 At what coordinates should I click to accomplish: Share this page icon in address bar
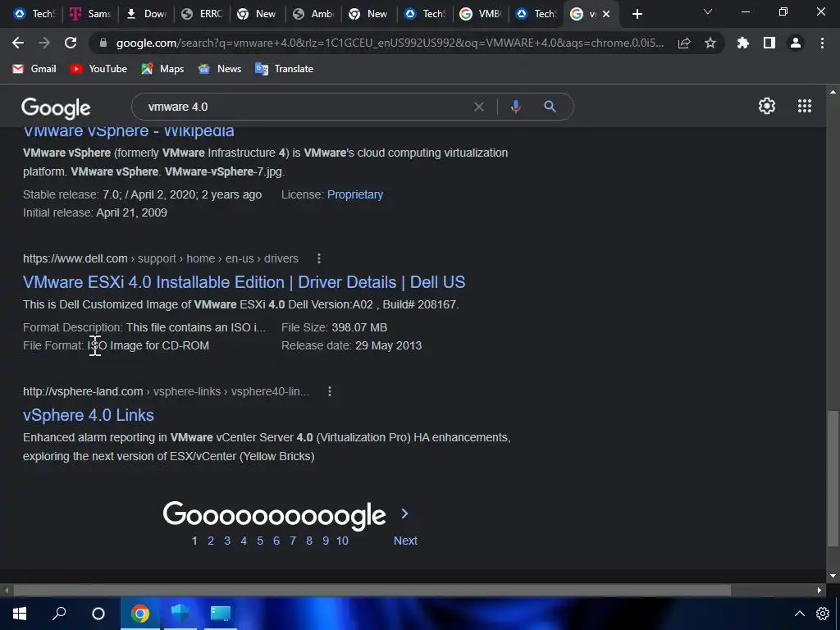click(x=684, y=43)
